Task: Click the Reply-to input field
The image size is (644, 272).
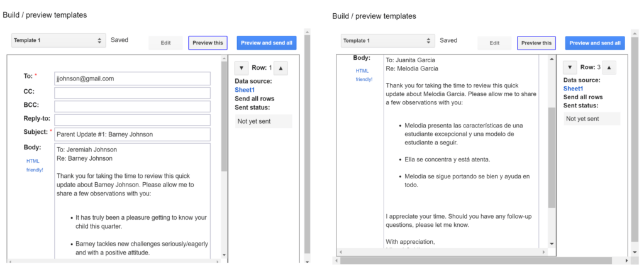Action: coord(132,120)
